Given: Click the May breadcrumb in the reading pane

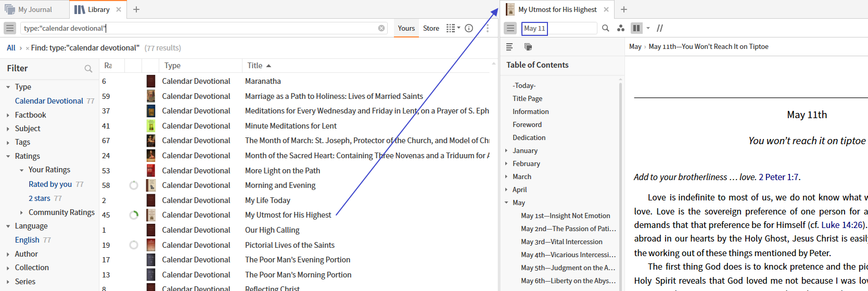Looking at the screenshot, I should (x=635, y=46).
